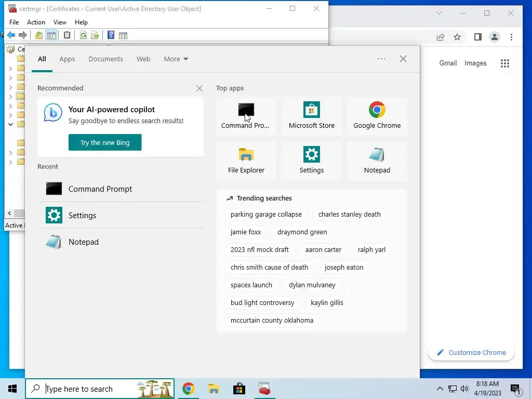Open File Explorer from Top apps
This screenshot has height=399, width=532.
tap(246, 161)
